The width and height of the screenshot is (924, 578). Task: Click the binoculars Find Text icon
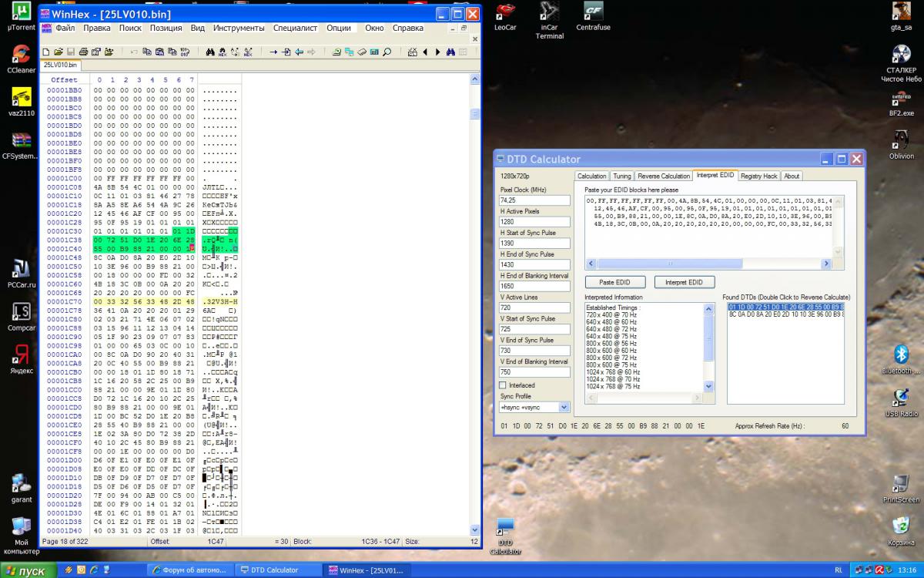coord(210,52)
